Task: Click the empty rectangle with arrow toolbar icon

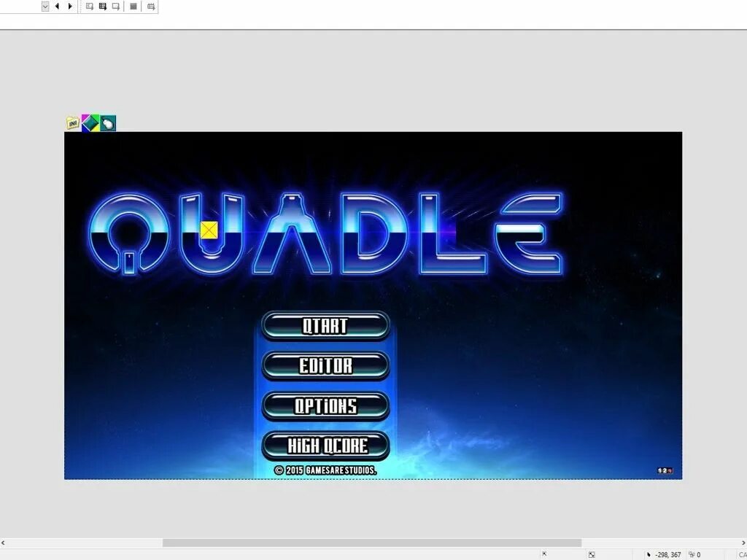Action: (x=116, y=6)
